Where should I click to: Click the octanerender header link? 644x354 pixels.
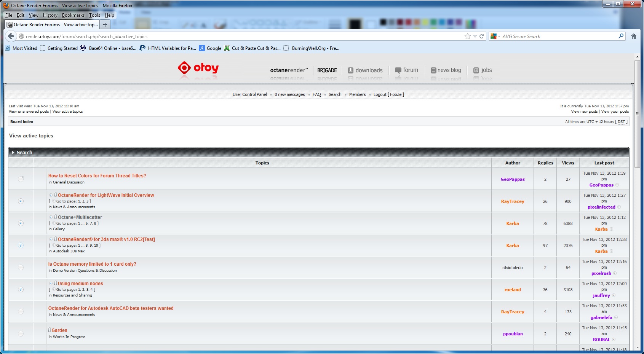289,70
